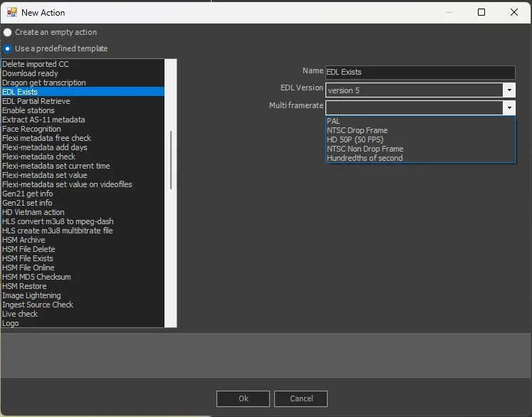
Task: Pick HD 50P (50 FPS) option
Action: coord(355,139)
